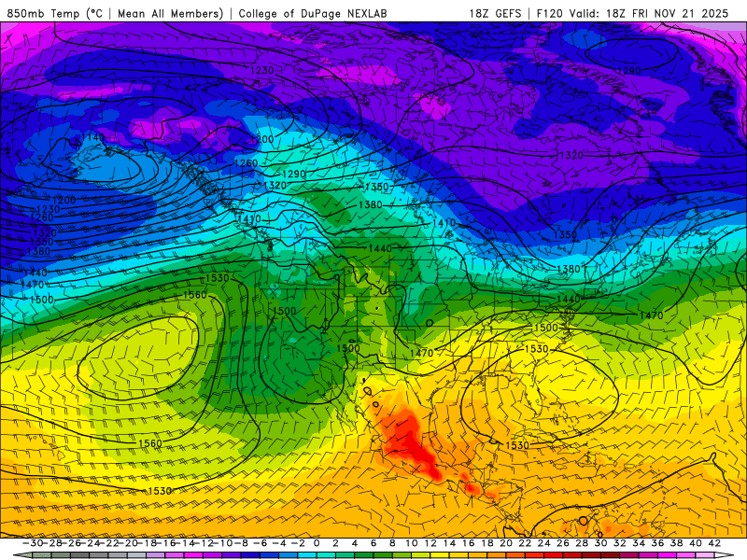Click the 34 color scale label

[x=639, y=543]
